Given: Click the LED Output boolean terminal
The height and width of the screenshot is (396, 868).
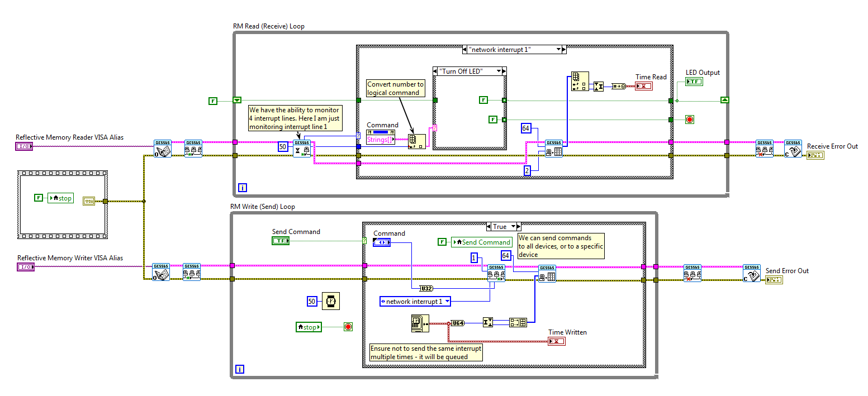Looking at the screenshot, I should 695,81.
